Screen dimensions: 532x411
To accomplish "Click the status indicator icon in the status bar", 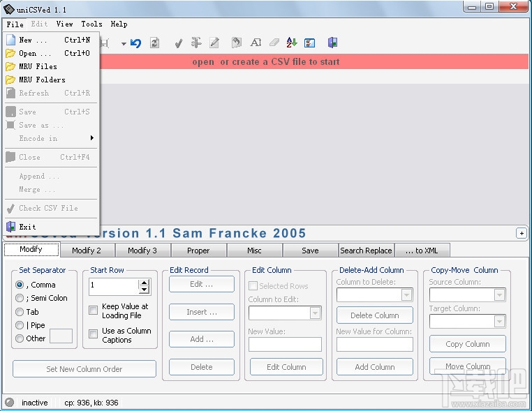I will [x=10, y=402].
